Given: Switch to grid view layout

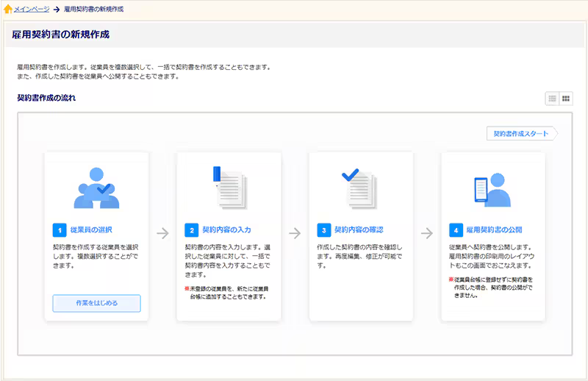Looking at the screenshot, I should [x=566, y=99].
